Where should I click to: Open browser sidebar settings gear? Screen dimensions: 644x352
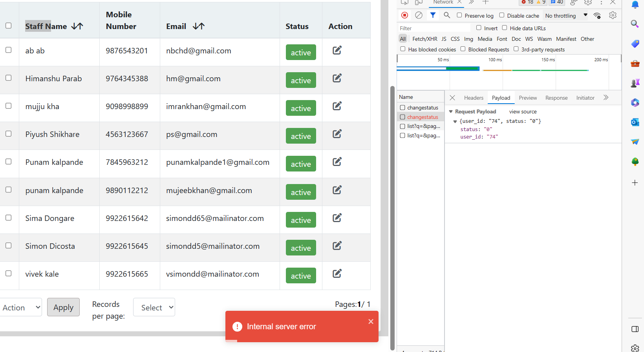(x=635, y=348)
